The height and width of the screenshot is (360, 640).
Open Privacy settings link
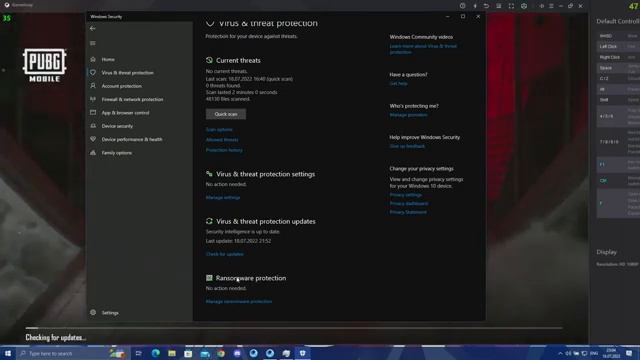(x=406, y=195)
